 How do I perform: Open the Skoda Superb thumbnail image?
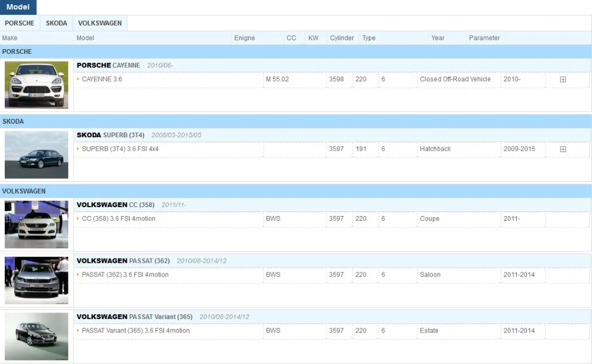(x=36, y=155)
